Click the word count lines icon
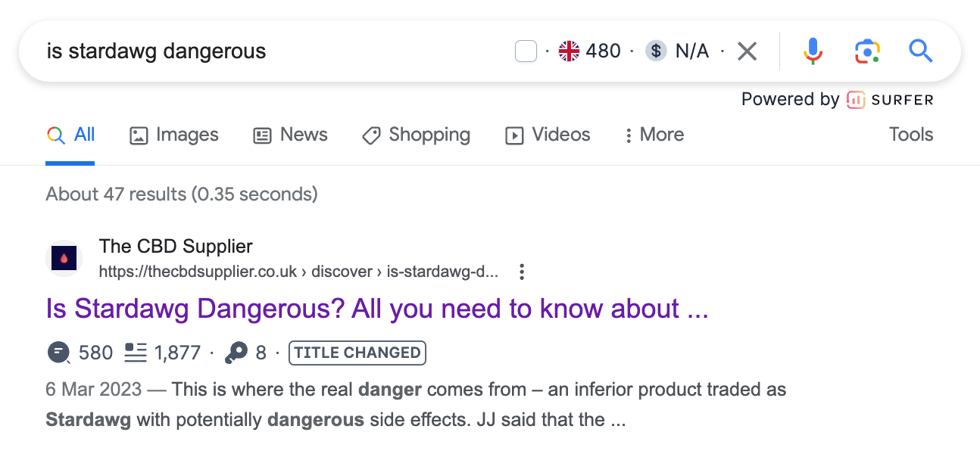The image size is (980, 454). 136,353
